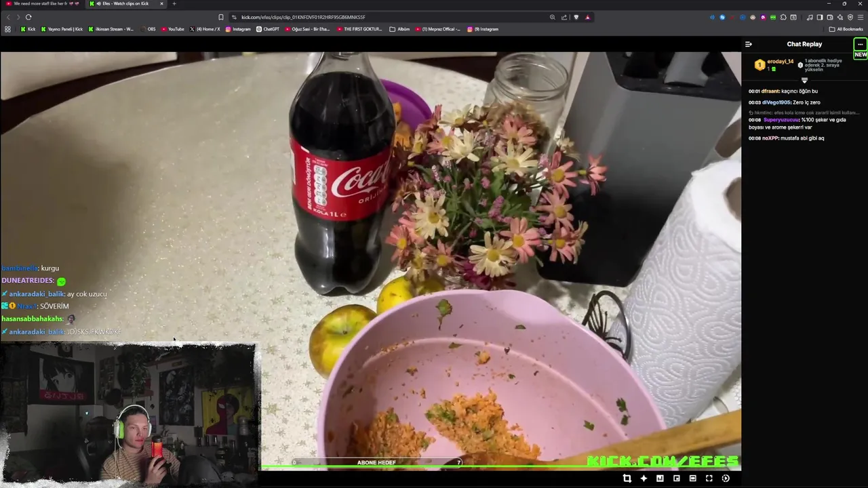Image resolution: width=868 pixels, height=488 pixels.
Task: Open site settings icon beside the URL
Action: coord(234,17)
